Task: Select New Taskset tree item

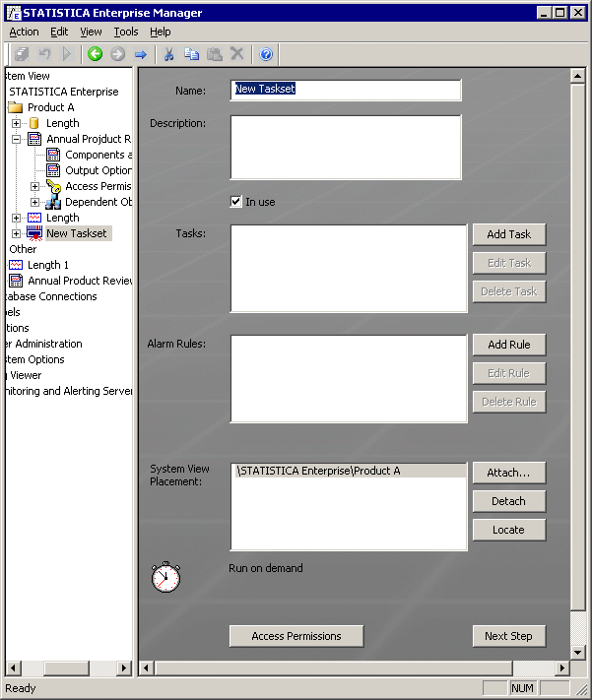Action: point(77,233)
